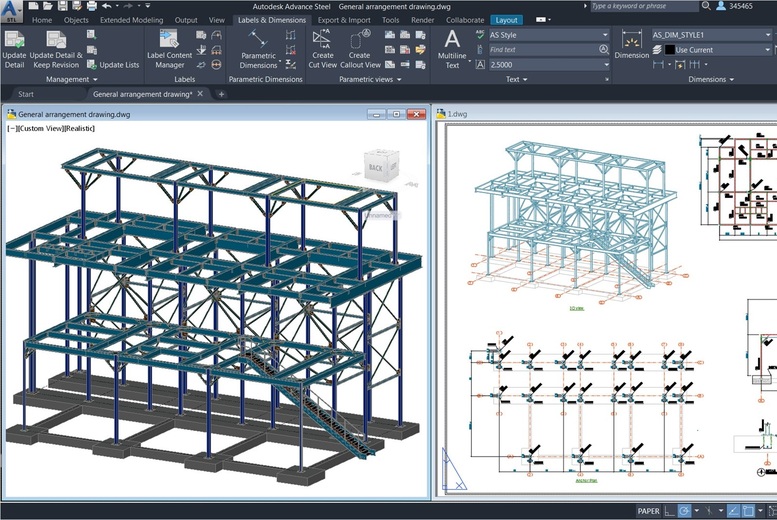777x520 pixels.
Task: Click the New file icon in quick access toolbar
Action: pos(33,6)
